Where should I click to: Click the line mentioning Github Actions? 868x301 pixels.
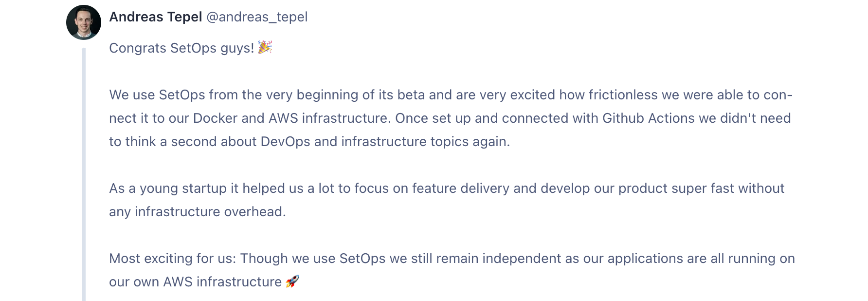click(x=450, y=118)
